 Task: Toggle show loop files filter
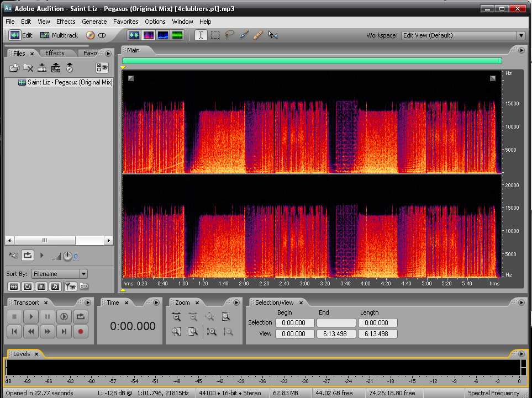pyautogui.click(x=28, y=286)
